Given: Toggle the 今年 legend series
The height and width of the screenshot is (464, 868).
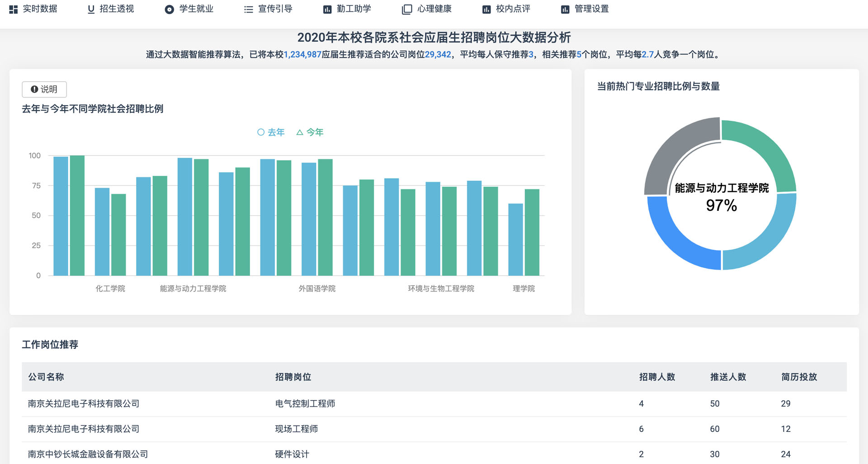Looking at the screenshot, I should [310, 132].
